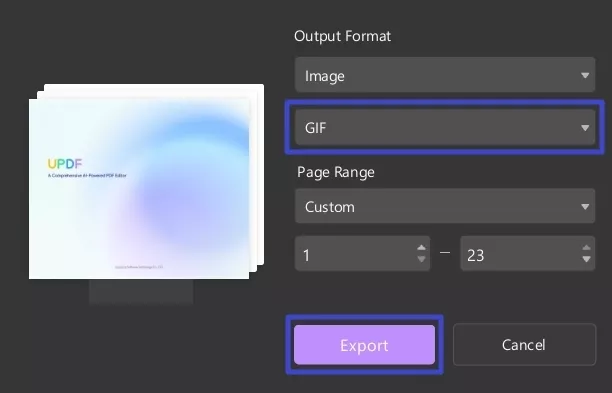
Task: Click the Page Range label
Action: point(336,172)
